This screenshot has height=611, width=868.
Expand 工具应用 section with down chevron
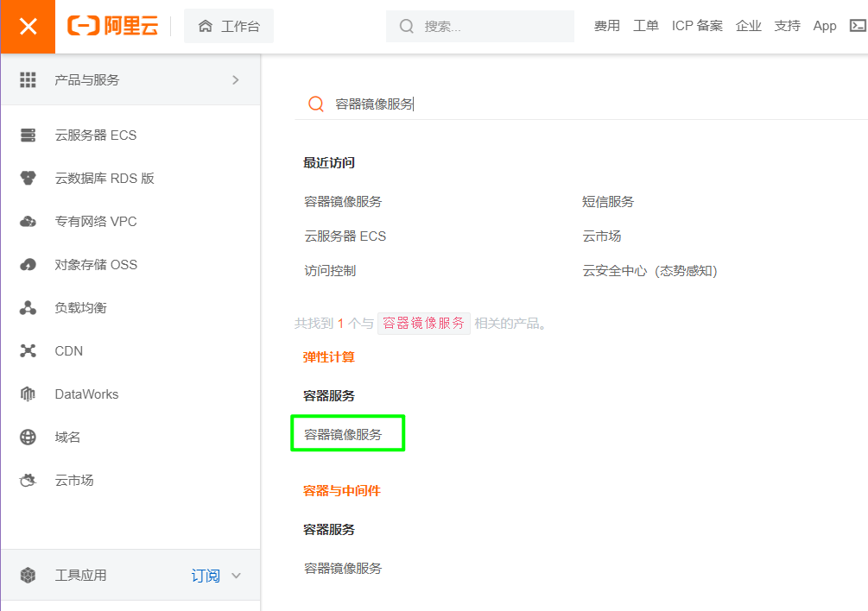pos(236,576)
